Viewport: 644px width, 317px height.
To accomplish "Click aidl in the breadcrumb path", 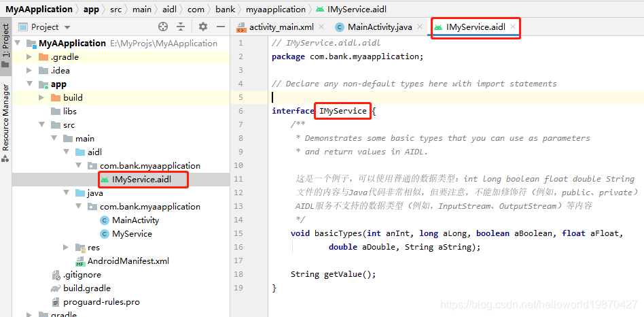I will coord(170,9).
